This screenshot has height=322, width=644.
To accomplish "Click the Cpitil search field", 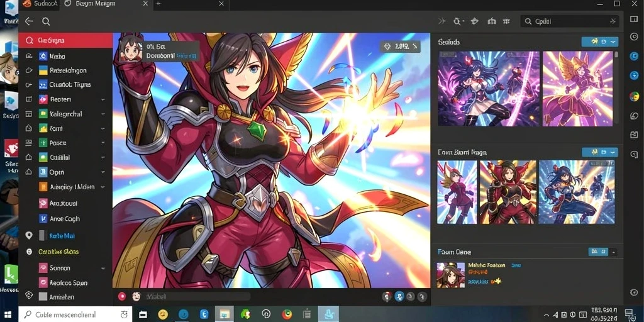I will pyautogui.click(x=569, y=21).
